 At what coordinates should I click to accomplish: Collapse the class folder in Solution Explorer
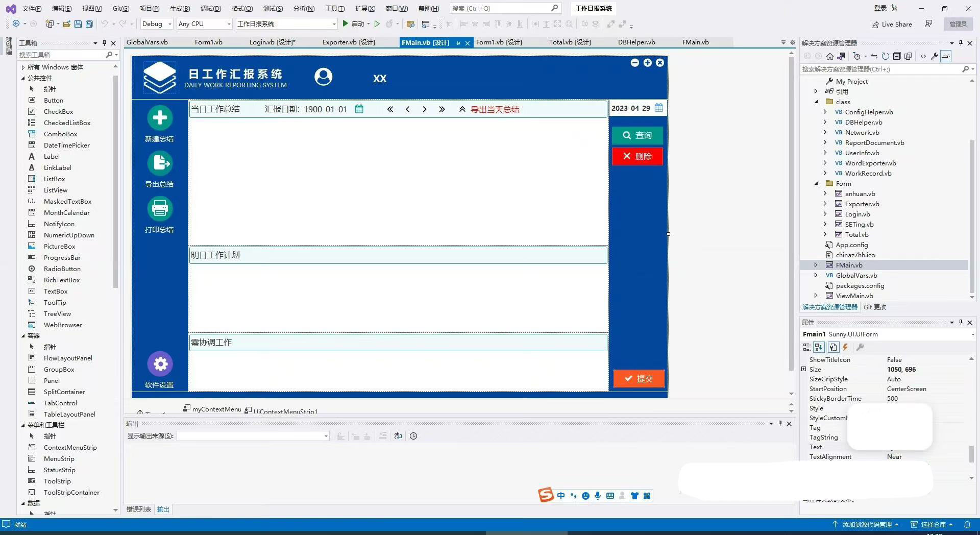[816, 102]
